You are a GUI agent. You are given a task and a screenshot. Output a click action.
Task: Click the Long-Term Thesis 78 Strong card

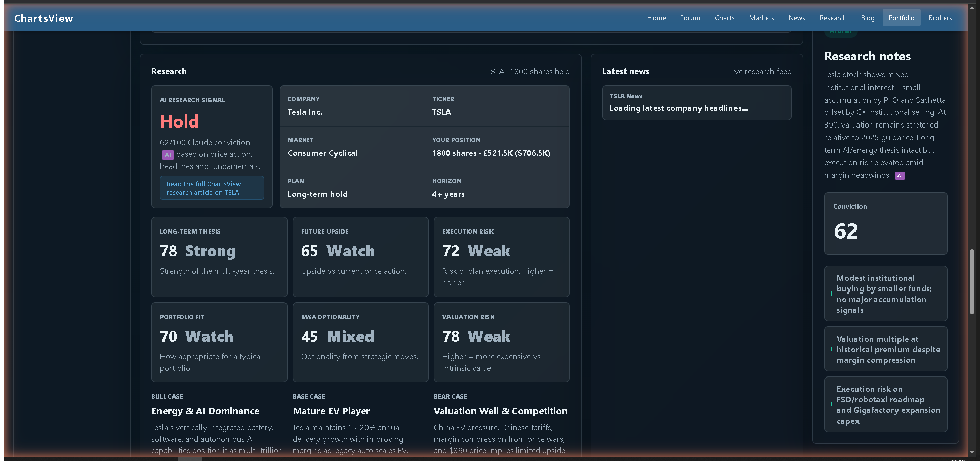[219, 257]
